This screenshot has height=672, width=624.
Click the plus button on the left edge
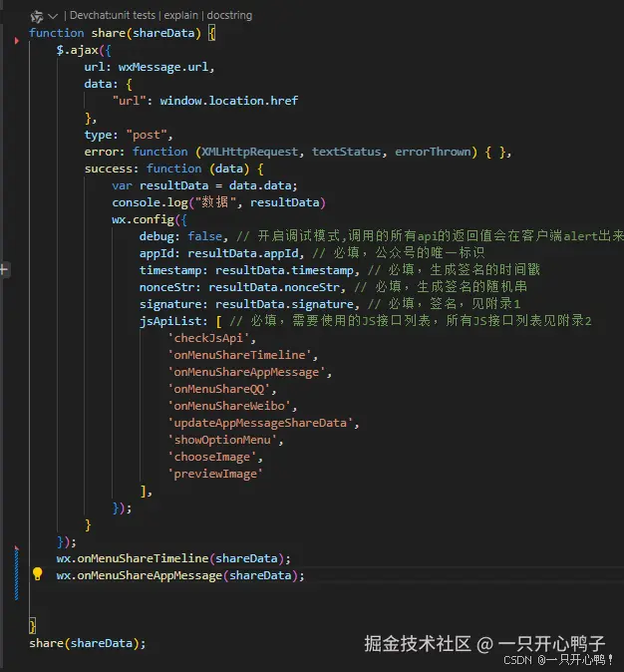pyautogui.click(x=4, y=269)
